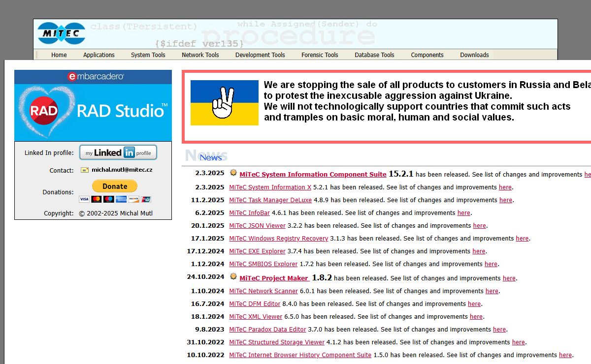Click 'here' link for System Information X changes
The height and width of the screenshot is (364, 591).
coord(505,187)
